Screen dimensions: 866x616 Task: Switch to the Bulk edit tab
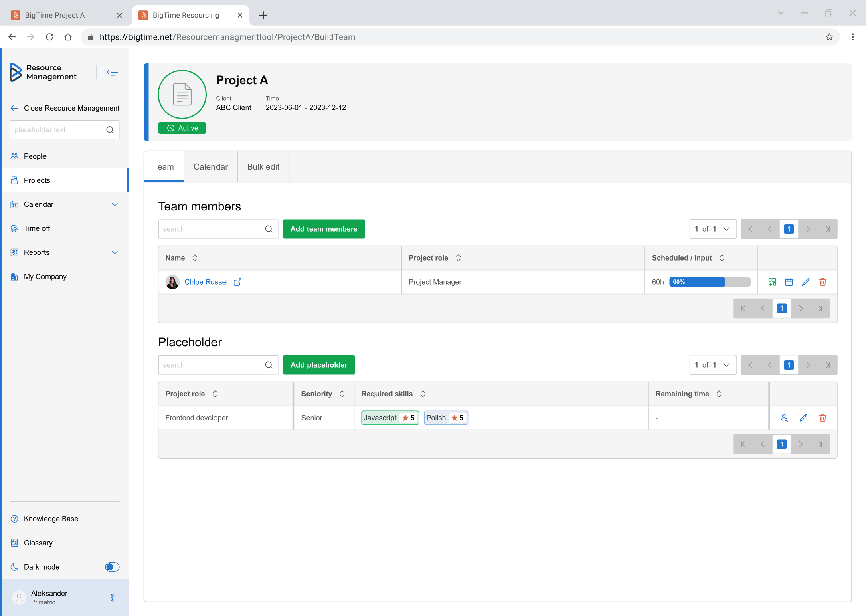[263, 167]
